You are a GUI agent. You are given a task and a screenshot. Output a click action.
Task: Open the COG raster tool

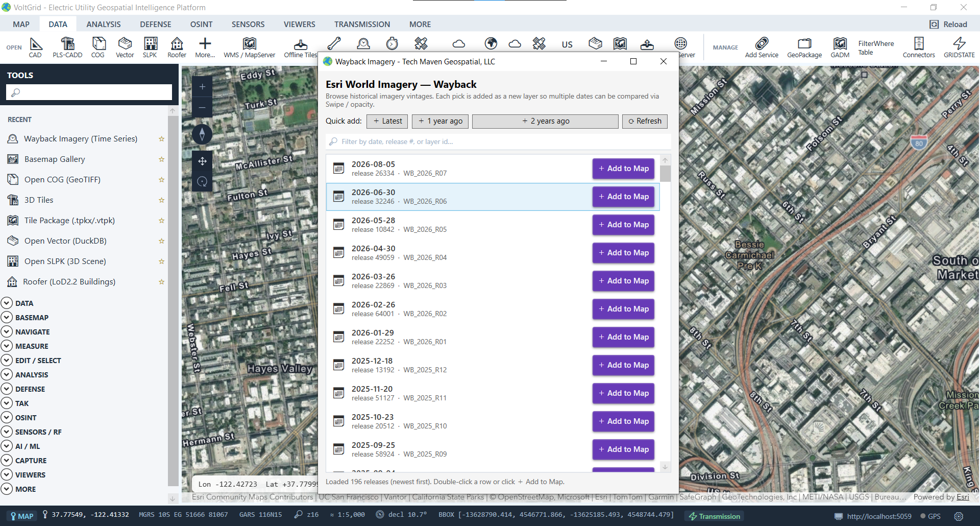pos(98,47)
